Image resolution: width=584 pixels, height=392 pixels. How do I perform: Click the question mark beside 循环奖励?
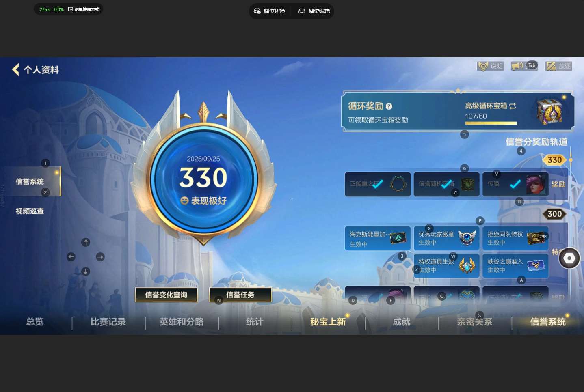pyautogui.click(x=389, y=106)
